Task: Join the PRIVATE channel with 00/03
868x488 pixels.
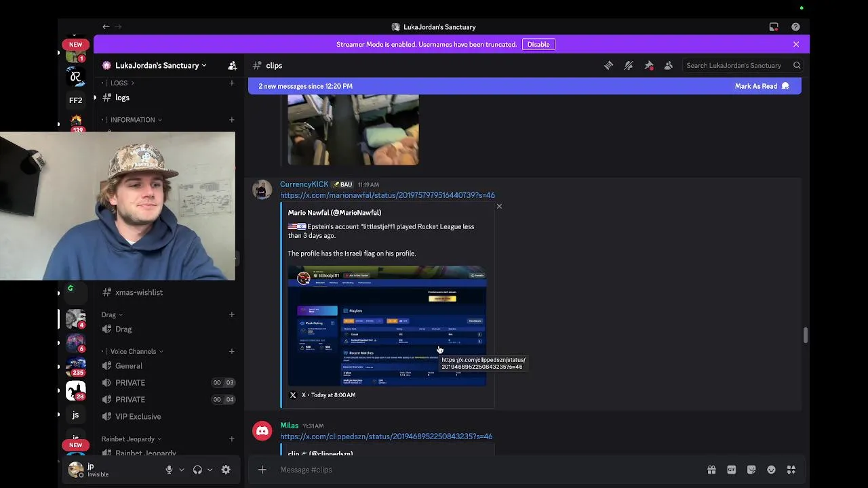Action: pyautogui.click(x=169, y=383)
